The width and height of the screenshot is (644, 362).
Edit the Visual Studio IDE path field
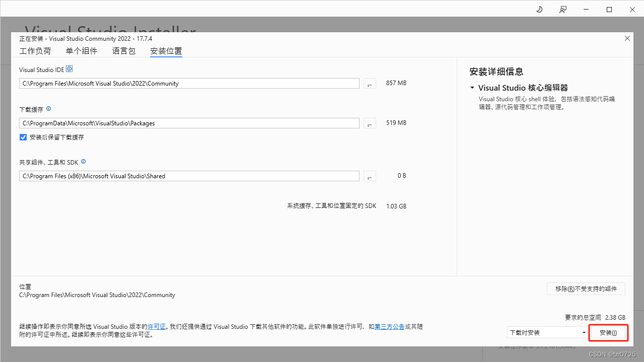[x=189, y=83]
